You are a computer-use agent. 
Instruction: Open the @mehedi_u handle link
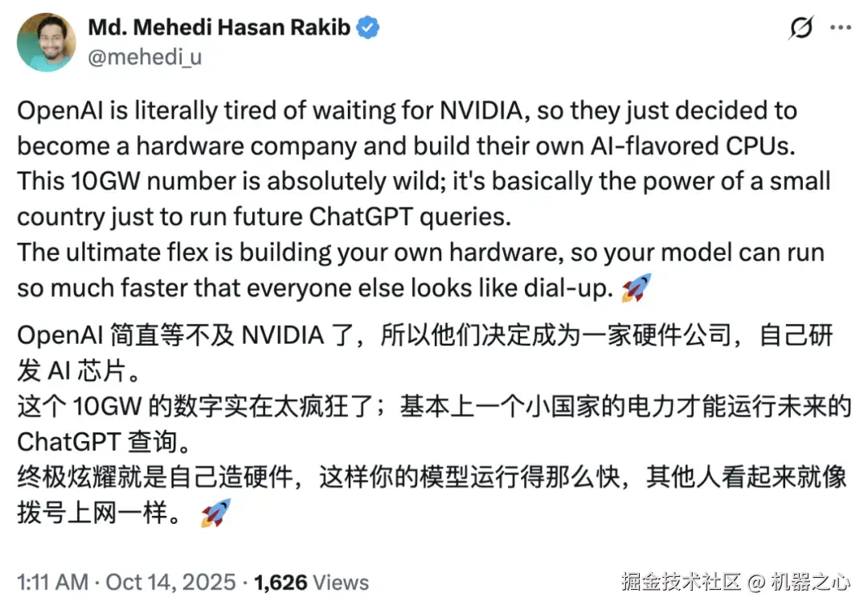(145, 58)
